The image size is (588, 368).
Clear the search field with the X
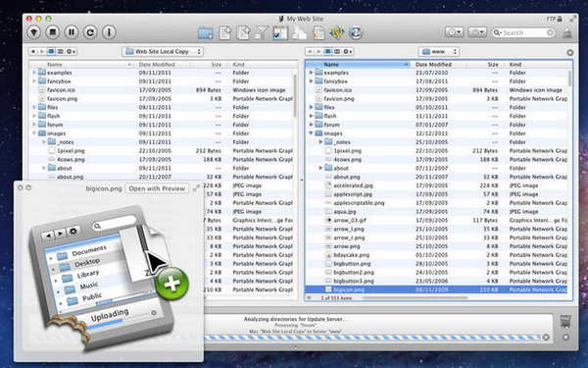pos(550,32)
